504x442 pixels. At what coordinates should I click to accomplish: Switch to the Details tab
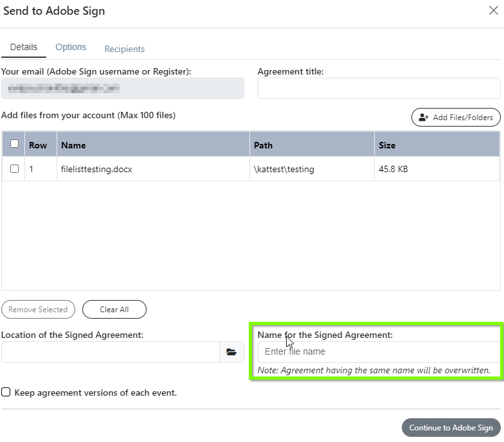[x=24, y=48]
